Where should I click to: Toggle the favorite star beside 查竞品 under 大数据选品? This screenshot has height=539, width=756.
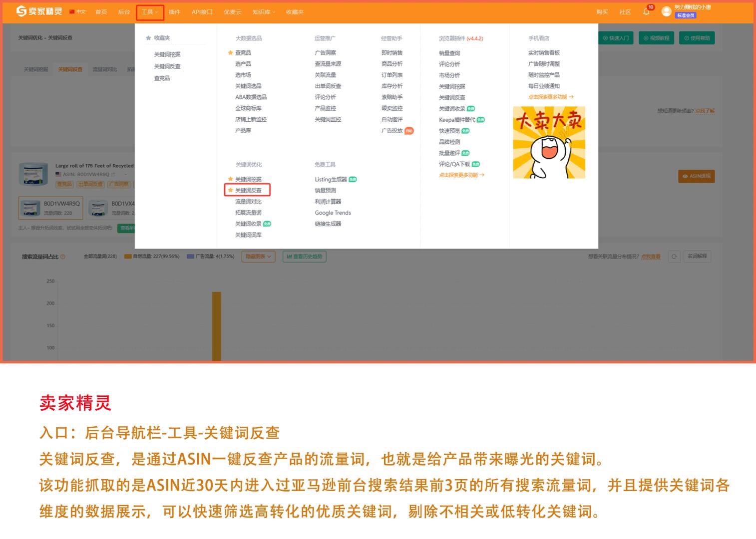click(230, 52)
